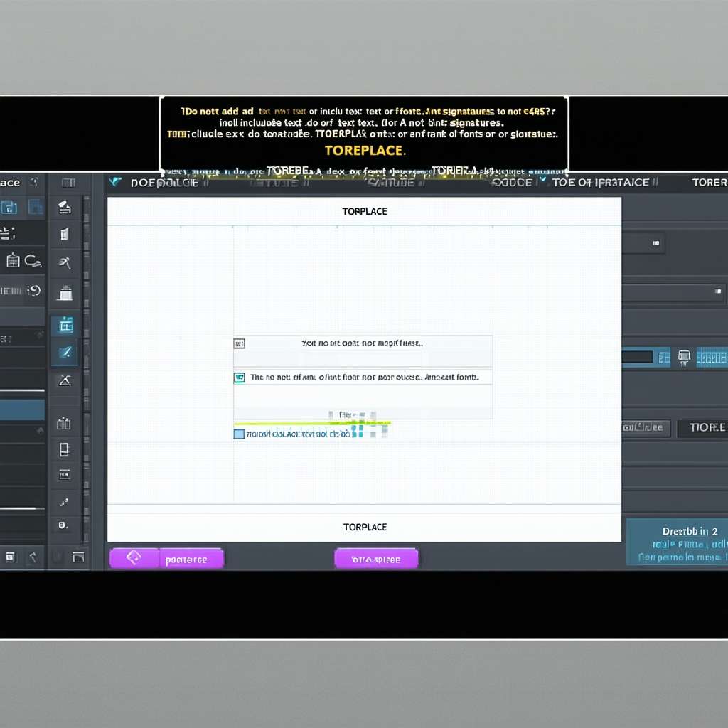This screenshot has width=728, height=728.
Task: Click the folder icon at the toolbar bottom
Action: 78,557
